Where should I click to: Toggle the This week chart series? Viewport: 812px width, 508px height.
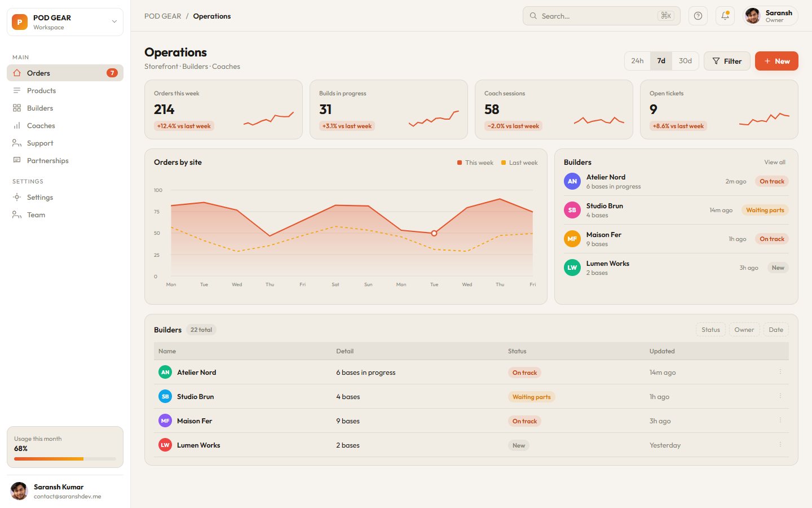475,163
